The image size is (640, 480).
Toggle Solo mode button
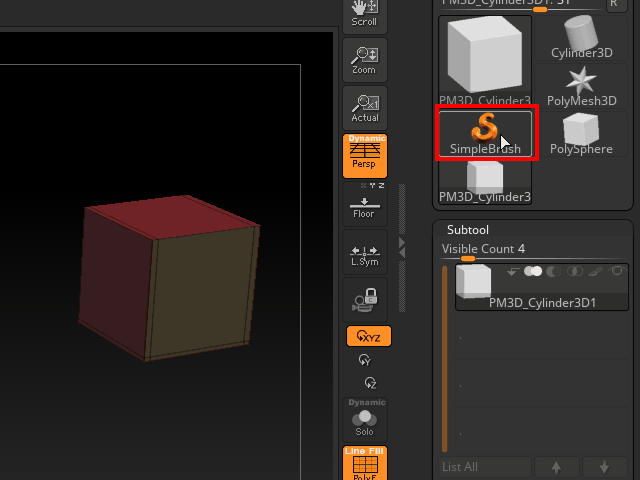coord(364,420)
